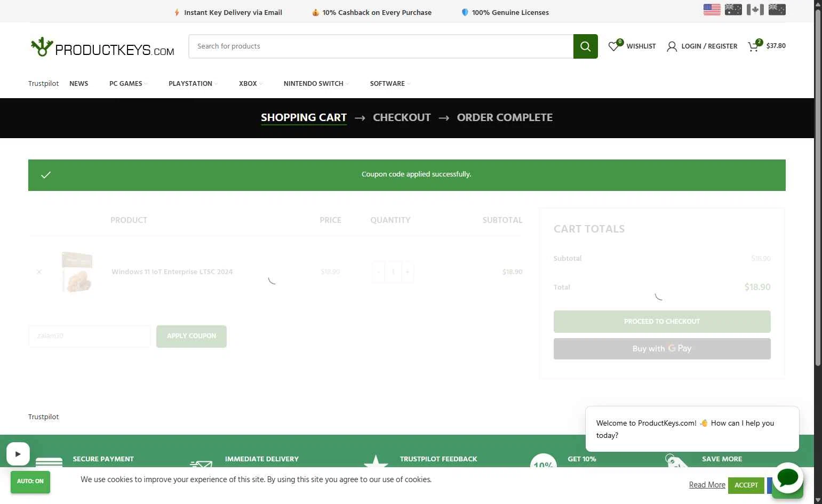Click the Immediate Delivery envelope icon
Viewport: 822px width, 504px height.
pyautogui.click(x=201, y=464)
